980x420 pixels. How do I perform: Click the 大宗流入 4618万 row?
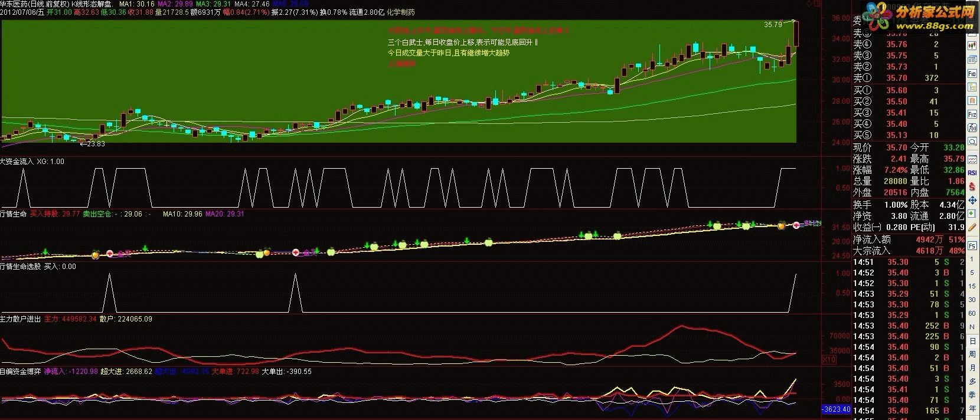tap(908, 251)
